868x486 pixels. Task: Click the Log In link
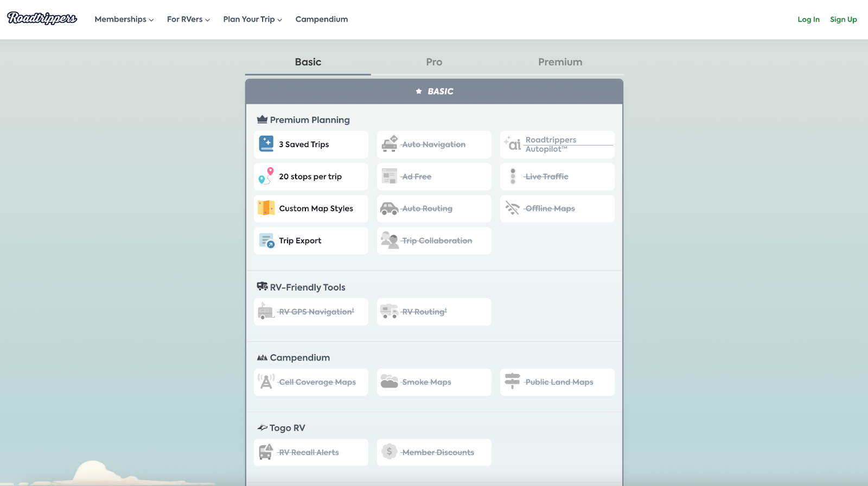coord(808,20)
